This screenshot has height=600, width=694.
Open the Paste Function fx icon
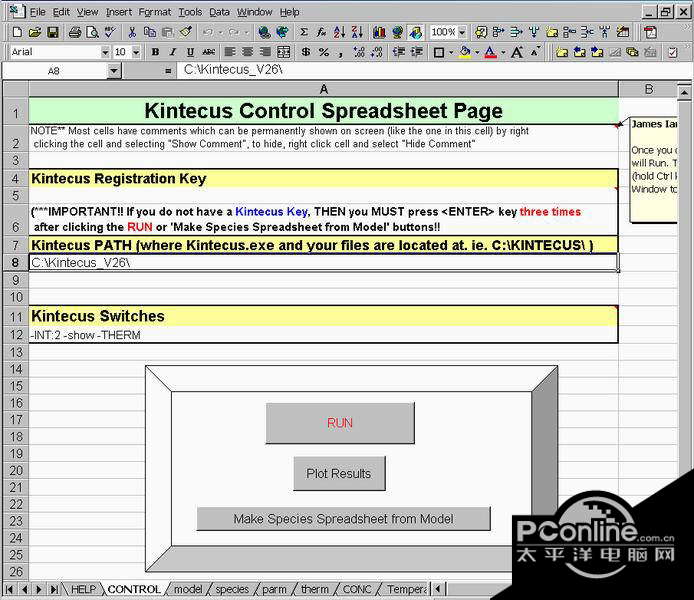pyautogui.click(x=321, y=32)
